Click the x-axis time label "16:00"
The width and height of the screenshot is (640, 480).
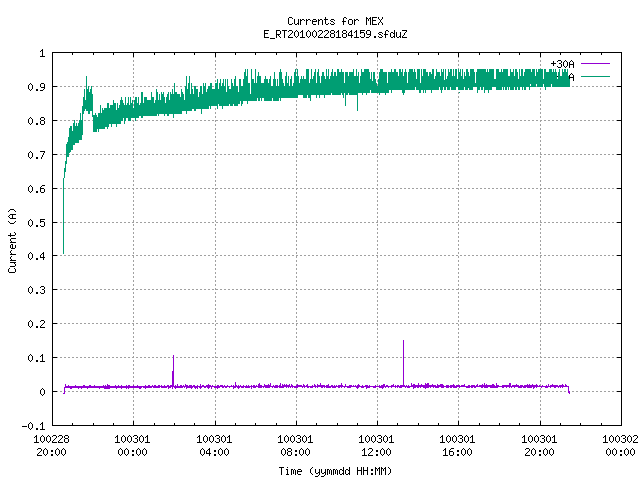[x=457, y=452]
